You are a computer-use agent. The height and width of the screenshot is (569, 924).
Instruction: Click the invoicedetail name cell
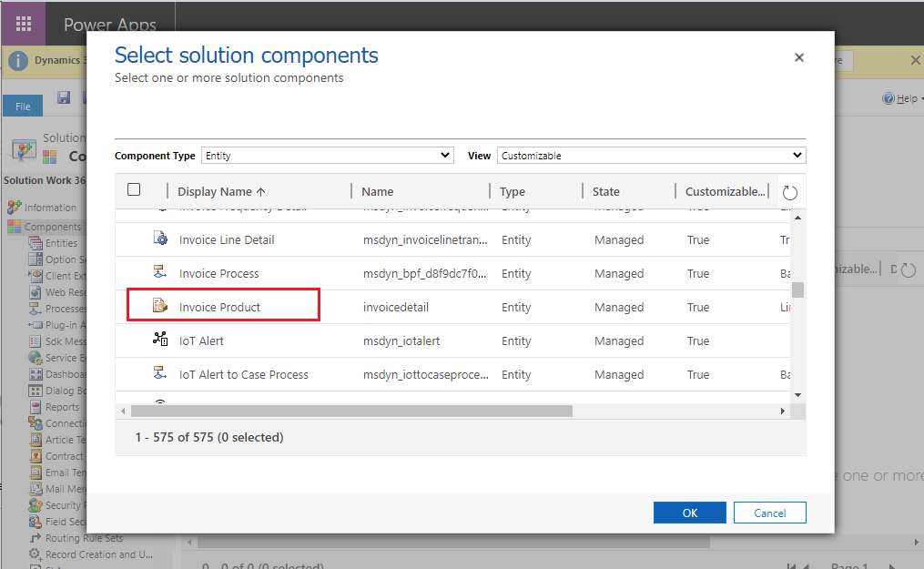coord(395,307)
